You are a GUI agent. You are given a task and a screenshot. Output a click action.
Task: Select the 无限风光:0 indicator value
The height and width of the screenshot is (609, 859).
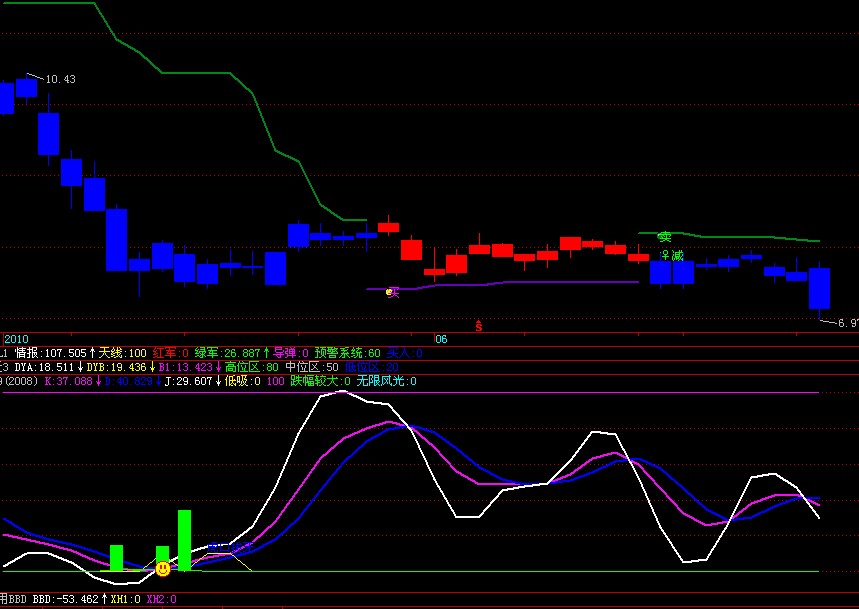pos(386,381)
